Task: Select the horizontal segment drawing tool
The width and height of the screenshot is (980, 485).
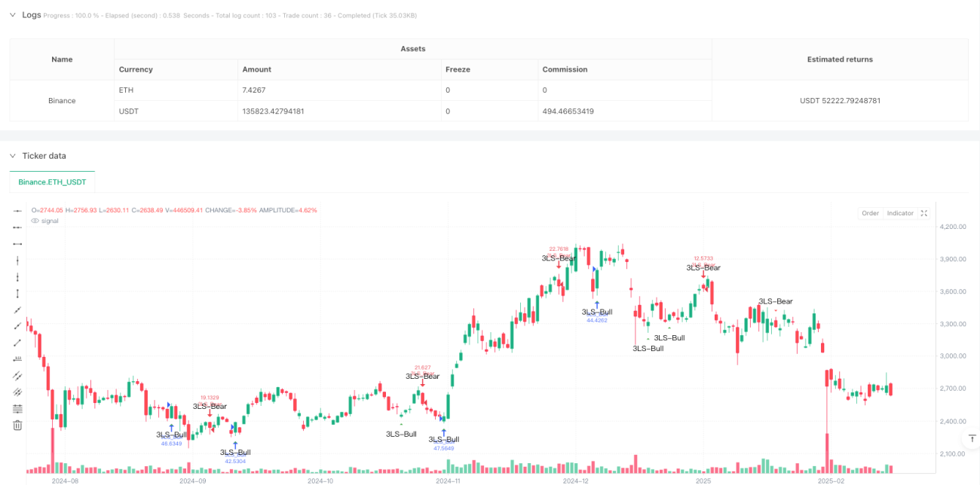Action: [18, 243]
